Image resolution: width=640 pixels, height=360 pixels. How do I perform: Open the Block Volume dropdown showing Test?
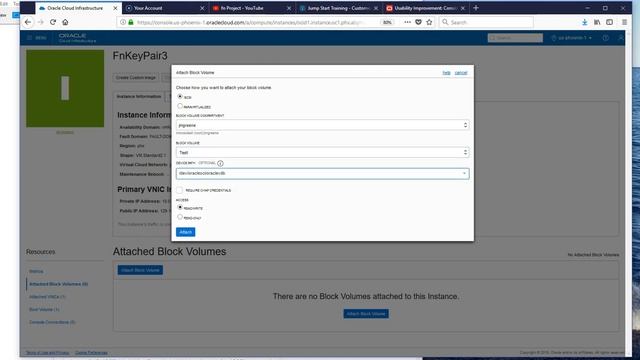click(322, 152)
